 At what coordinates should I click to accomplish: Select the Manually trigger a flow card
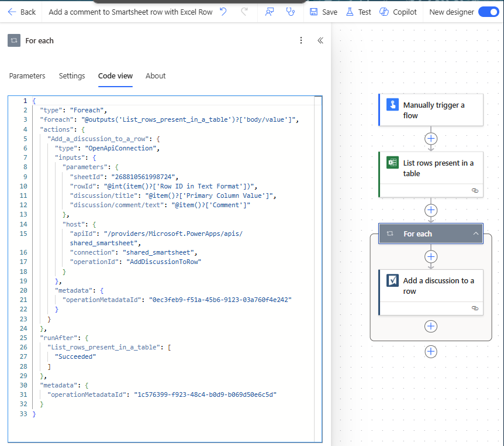coord(431,110)
